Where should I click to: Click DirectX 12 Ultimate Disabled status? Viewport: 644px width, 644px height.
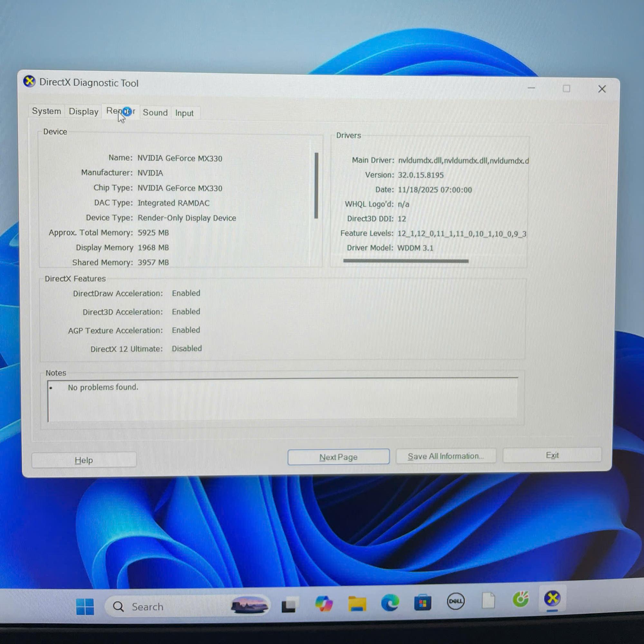point(187,348)
